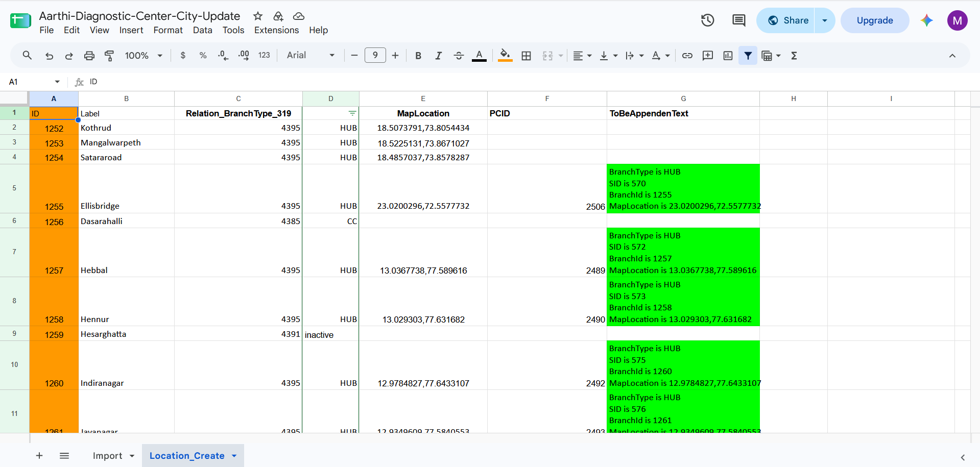Toggle the filter button in toolbar
Image resolution: width=980 pixels, height=467 pixels.
point(748,56)
